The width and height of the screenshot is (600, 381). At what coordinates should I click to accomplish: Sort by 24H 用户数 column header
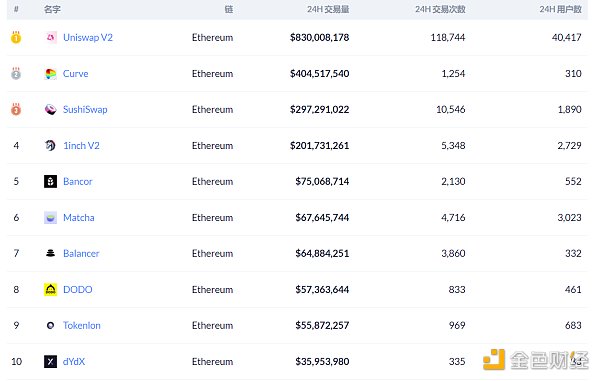[x=561, y=9]
